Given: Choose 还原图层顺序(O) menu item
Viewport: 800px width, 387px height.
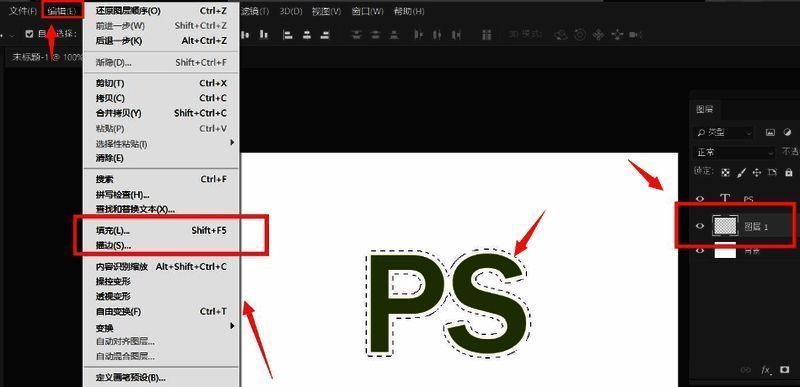Looking at the screenshot, I should [161, 11].
